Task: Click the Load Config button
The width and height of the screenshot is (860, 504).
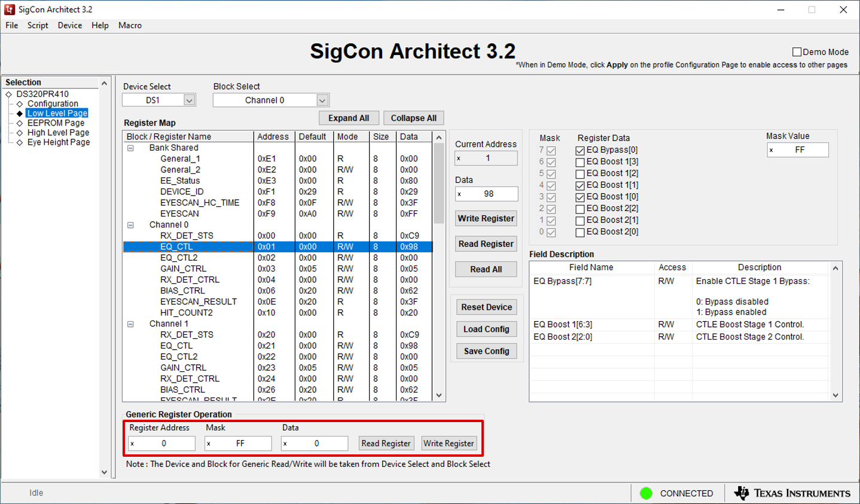Action: coord(487,329)
